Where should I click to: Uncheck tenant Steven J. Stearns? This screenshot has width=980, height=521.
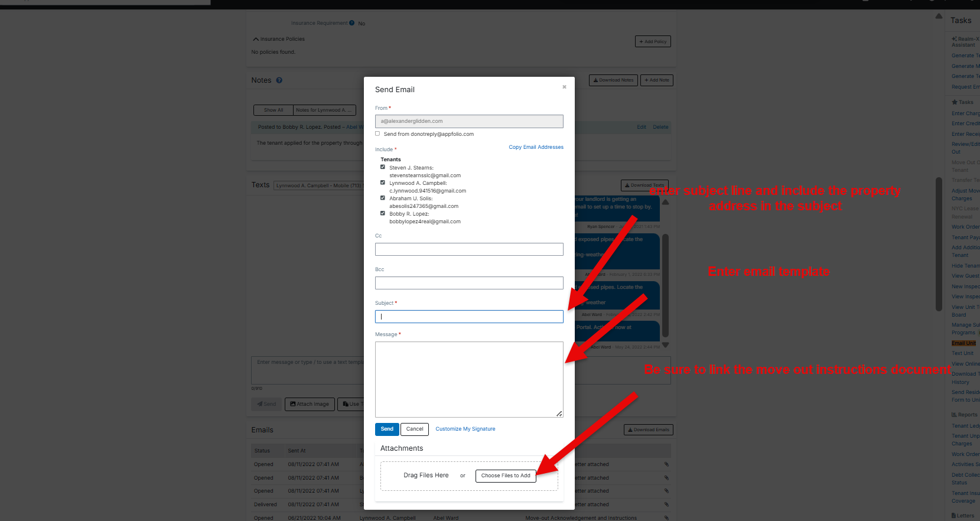[x=383, y=167]
